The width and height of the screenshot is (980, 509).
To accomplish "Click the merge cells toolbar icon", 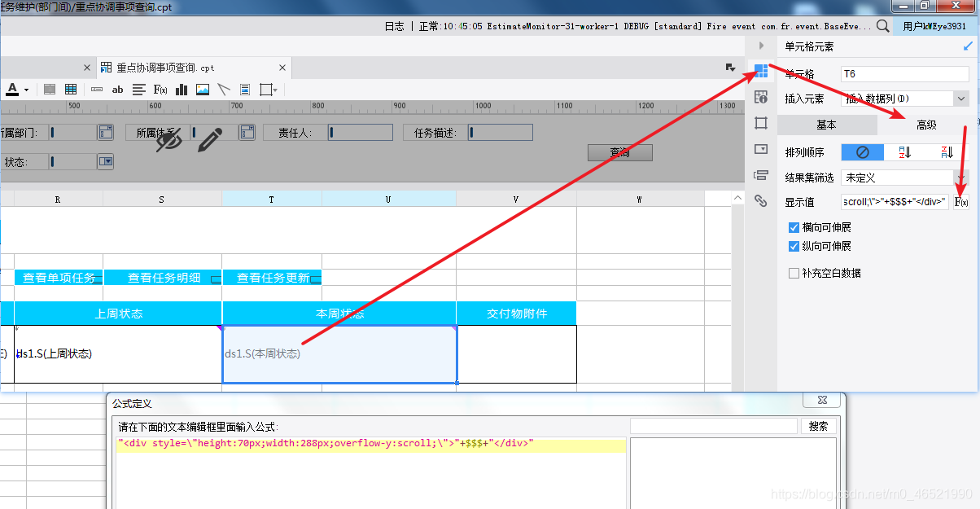I will point(50,90).
